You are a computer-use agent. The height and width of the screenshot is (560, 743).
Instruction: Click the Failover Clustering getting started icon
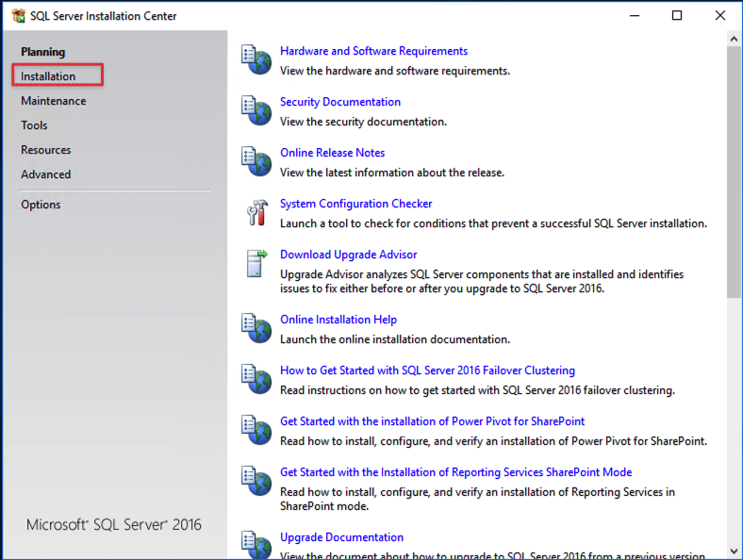(x=256, y=379)
